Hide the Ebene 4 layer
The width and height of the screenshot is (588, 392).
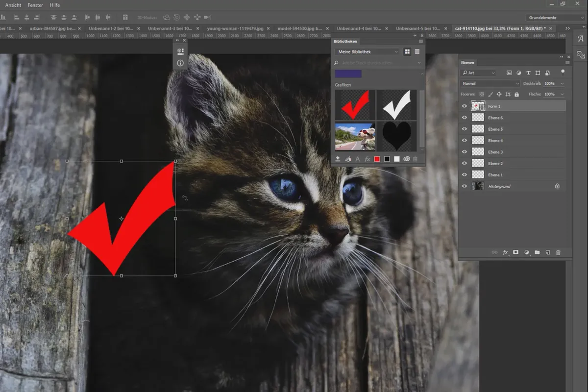tap(465, 141)
